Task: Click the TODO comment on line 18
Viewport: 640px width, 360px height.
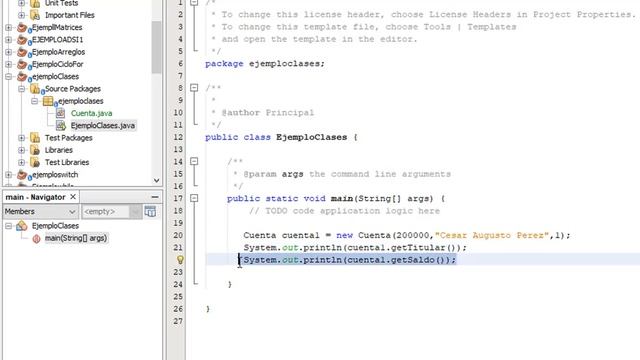Action: click(x=344, y=211)
